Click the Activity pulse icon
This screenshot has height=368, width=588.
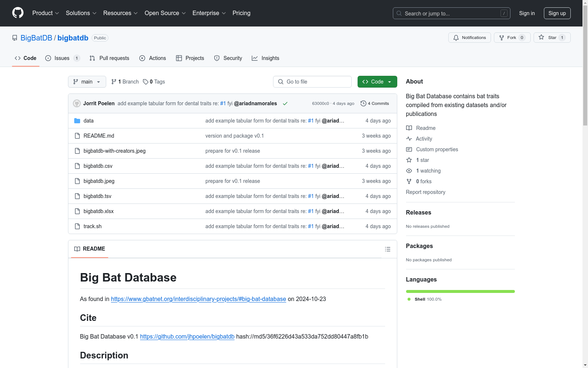[409, 139]
